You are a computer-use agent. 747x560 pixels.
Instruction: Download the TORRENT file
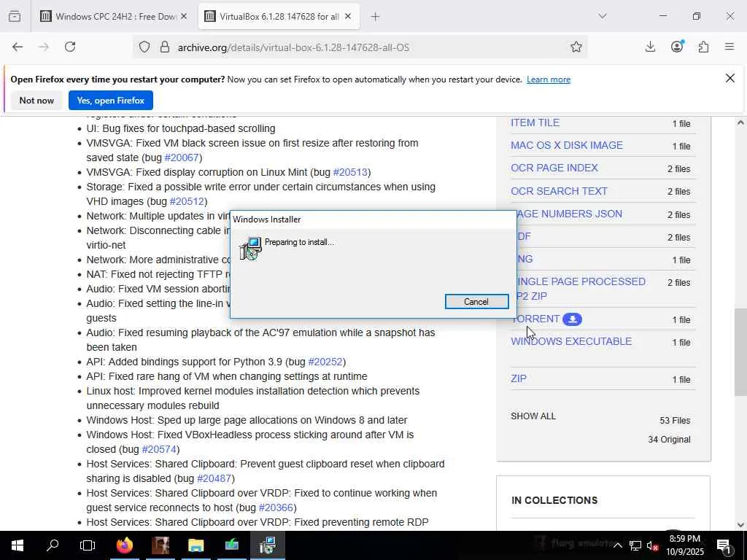(x=538, y=319)
